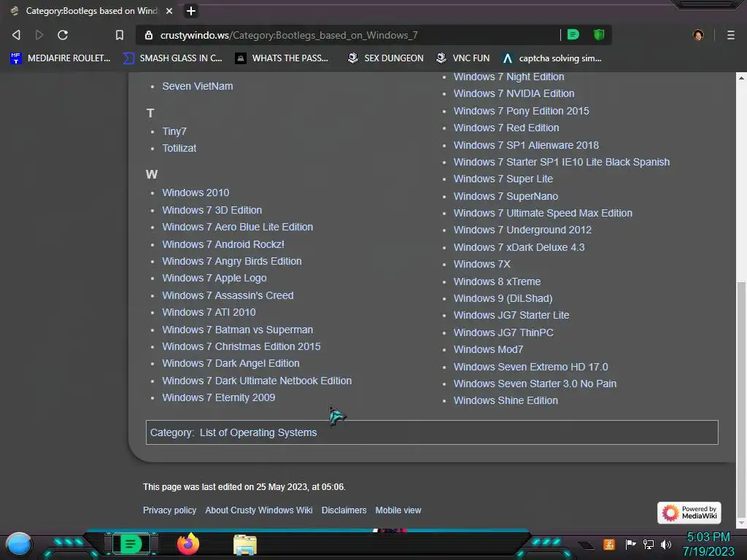Open the green shield extension icon
This screenshot has height=560, width=747.
pyautogui.click(x=599, y=35)
